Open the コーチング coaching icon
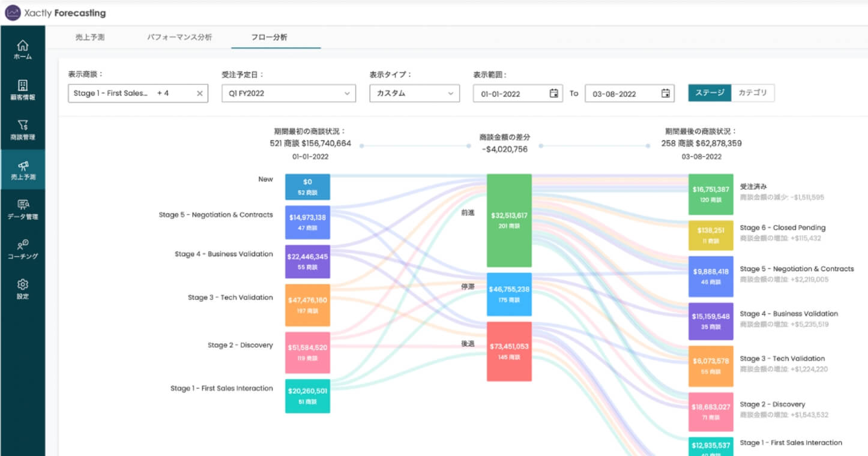The width and height of the screenshot is (868, 456). [22, 245]
